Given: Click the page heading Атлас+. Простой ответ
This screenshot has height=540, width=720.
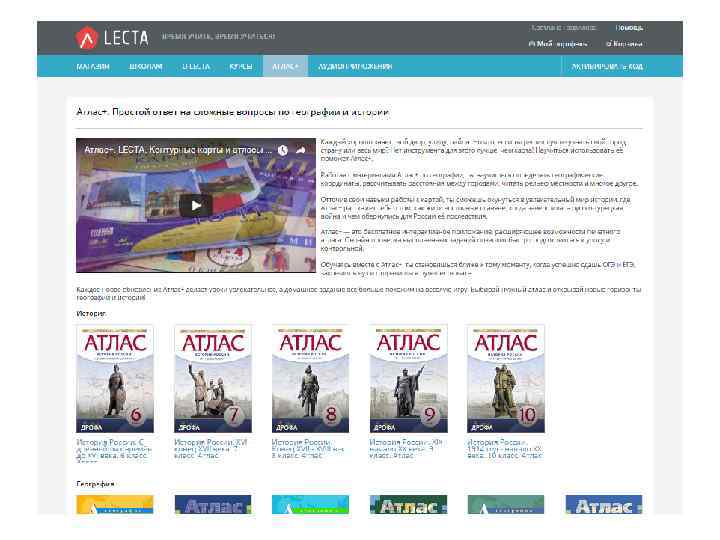Looking at the screenshot, I should coord(233,112).
